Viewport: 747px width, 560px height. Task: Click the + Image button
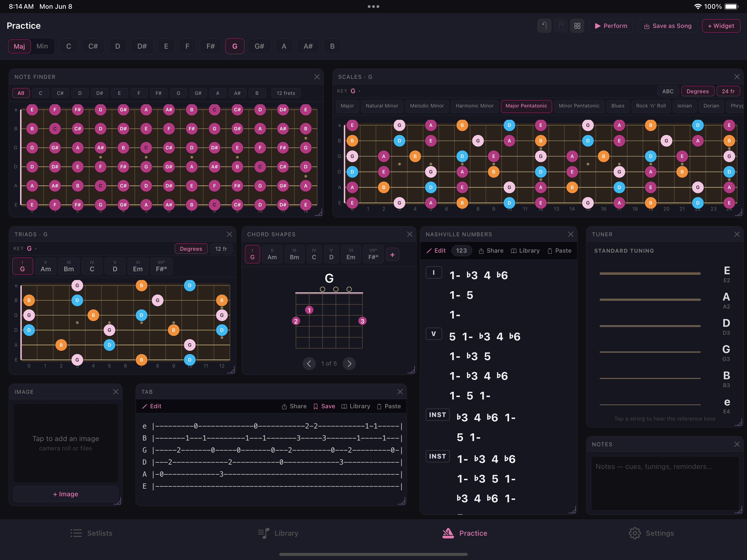(x=66, y=494)
